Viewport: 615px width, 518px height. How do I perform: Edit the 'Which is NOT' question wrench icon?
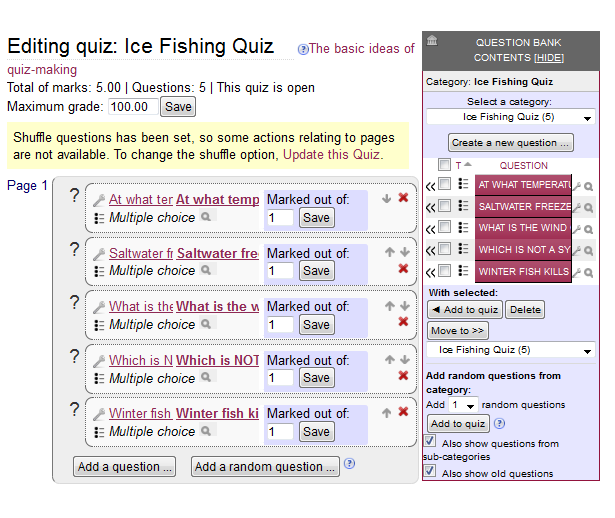point(99,361)
